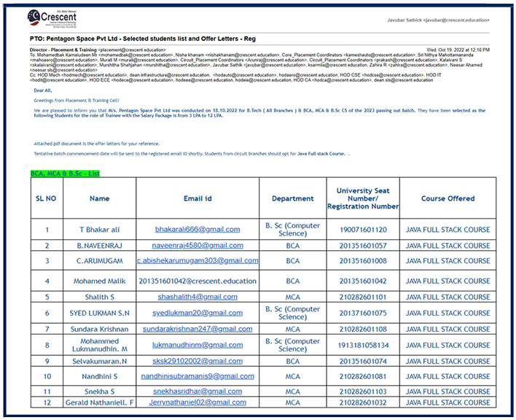Click the shashalith4@gmail.com email link
Viewport: 516px width, 420px height.
(197, 297)
